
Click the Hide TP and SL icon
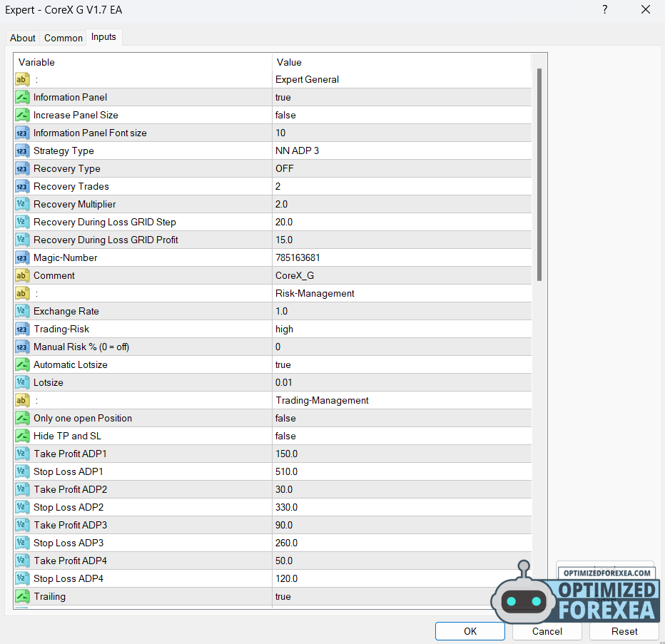[x=22, y=436]
